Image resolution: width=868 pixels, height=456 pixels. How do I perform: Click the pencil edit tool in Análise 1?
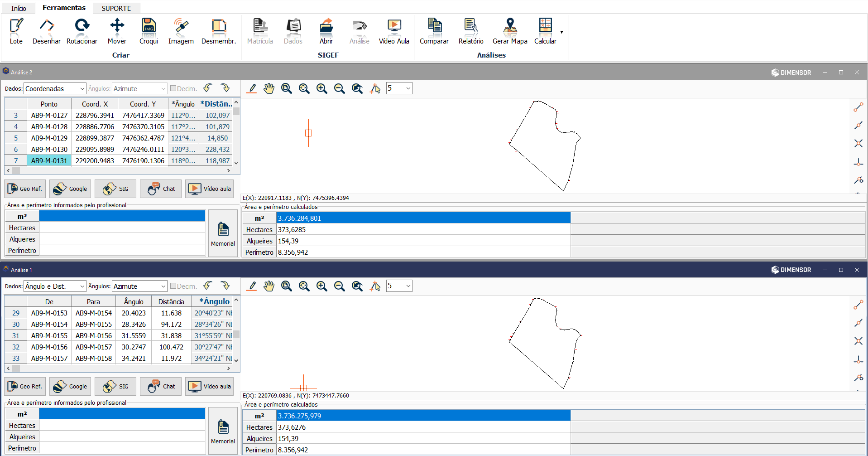pos(252,286)
